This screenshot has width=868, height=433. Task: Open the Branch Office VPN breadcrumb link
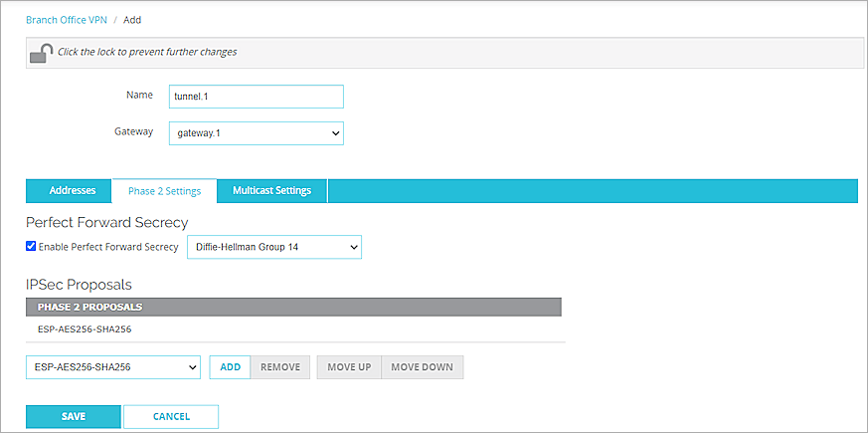tap(66, 20)
